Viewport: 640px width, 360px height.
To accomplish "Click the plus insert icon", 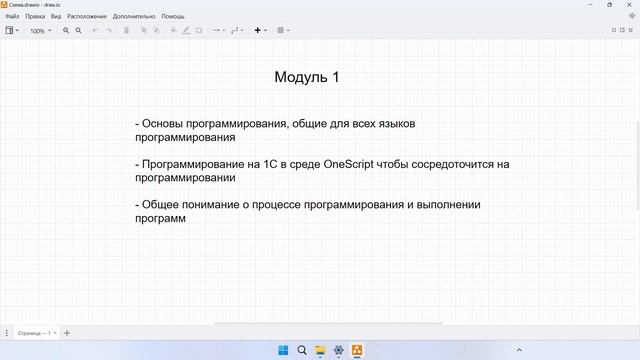I will point(258,31).
